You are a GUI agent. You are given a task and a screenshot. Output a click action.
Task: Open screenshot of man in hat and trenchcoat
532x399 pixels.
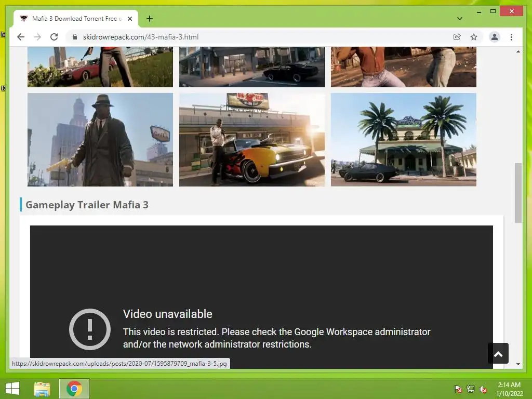100,140
